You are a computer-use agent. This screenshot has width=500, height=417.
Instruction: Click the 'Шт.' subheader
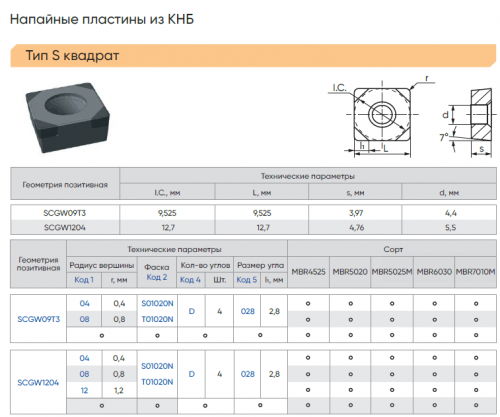[220, 280]
